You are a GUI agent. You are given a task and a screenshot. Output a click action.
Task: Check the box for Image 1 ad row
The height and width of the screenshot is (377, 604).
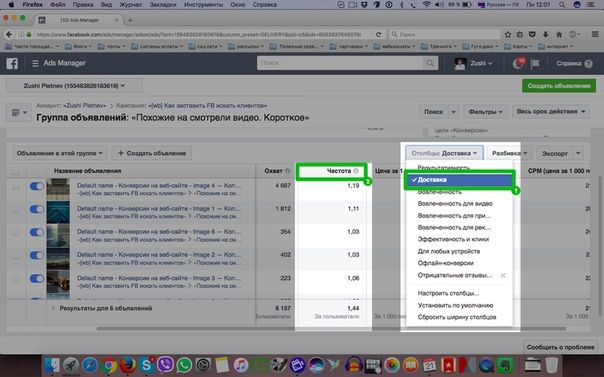click(16, 209)
